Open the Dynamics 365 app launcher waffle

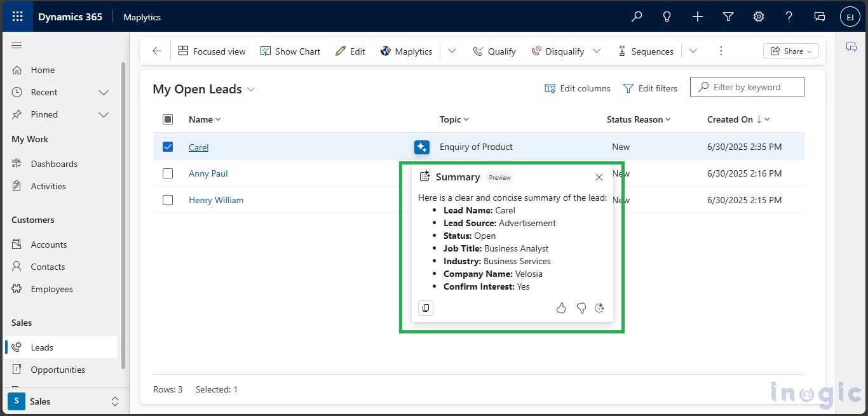point(17,17)
